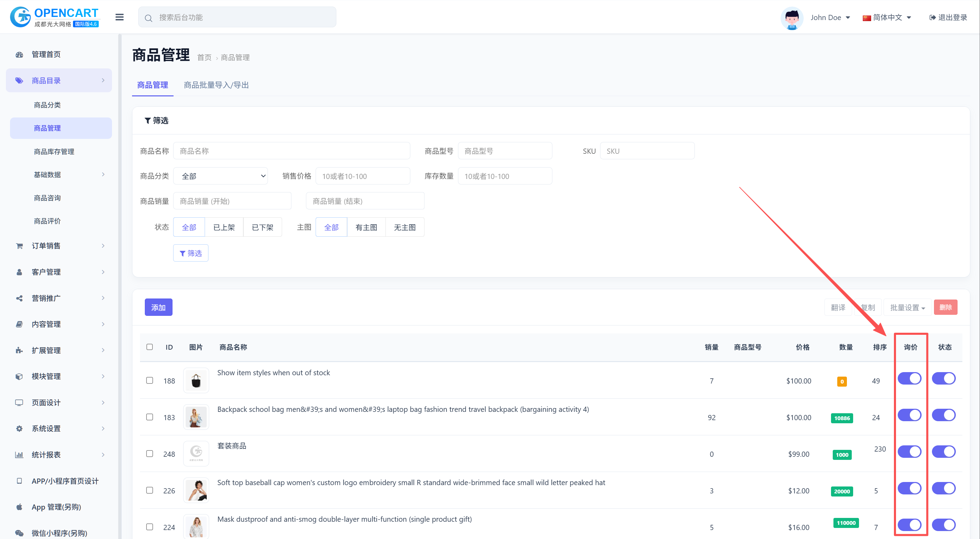Screen dimensions: 980x539
Task: Open the John Doe user dropdown
Action: coord(830,18)
